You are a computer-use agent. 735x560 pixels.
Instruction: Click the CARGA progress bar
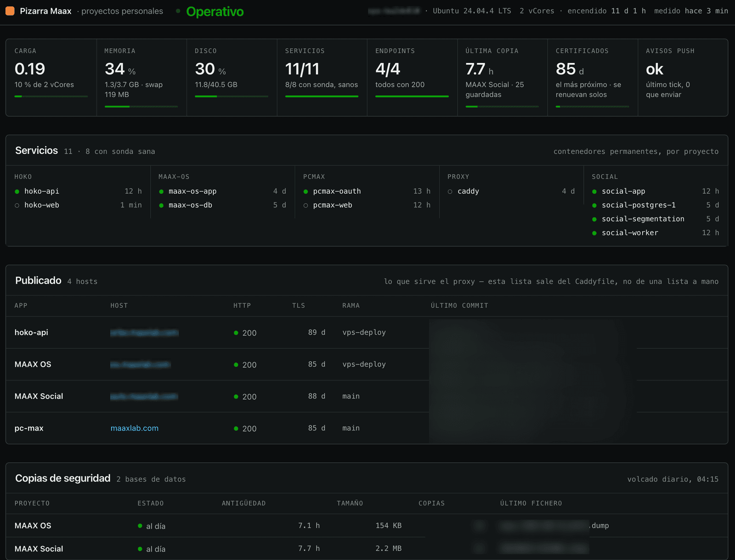(51, 96)
